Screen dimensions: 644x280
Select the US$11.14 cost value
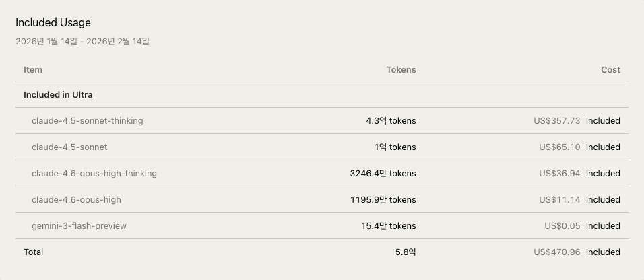tap(559, 200)
